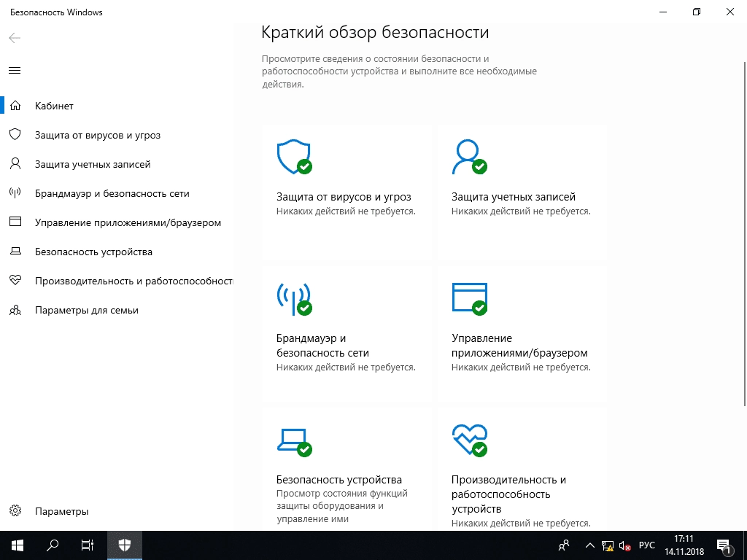The image size is (747, 560).
Task: Click the back arrow in Windows Security
Action: (15, 38)
